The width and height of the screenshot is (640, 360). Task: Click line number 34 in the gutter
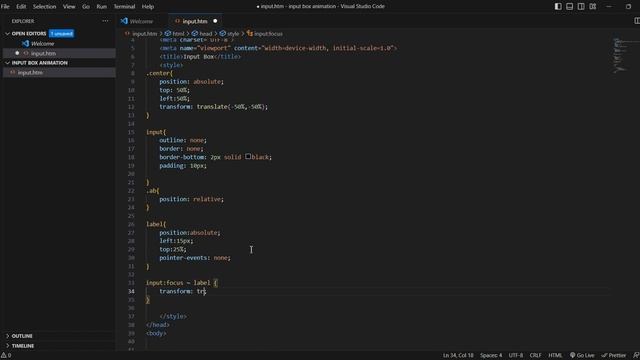(x=131, y=291)
